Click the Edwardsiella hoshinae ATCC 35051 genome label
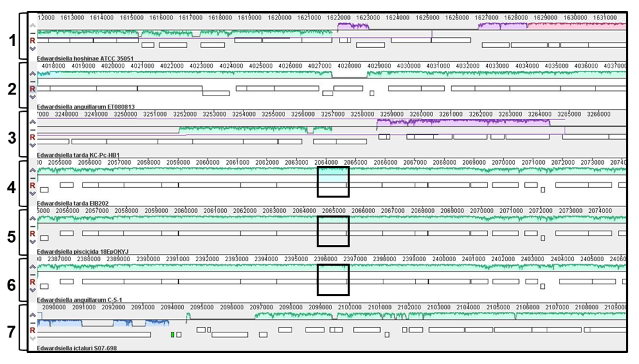 click(85, 59)
